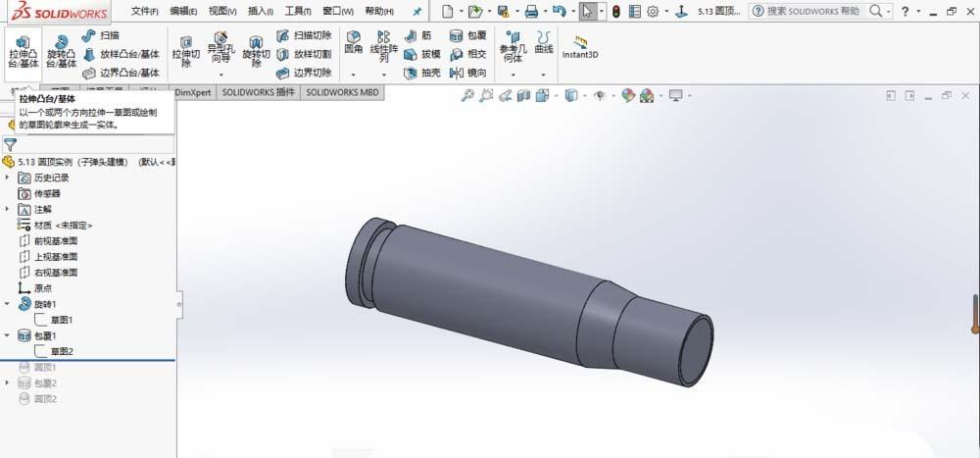The image size is (980, 458).
Task: Select the Extruded Boss/Base tool (拉伸凸台/基体)
Action: click(x=24, y=53)
